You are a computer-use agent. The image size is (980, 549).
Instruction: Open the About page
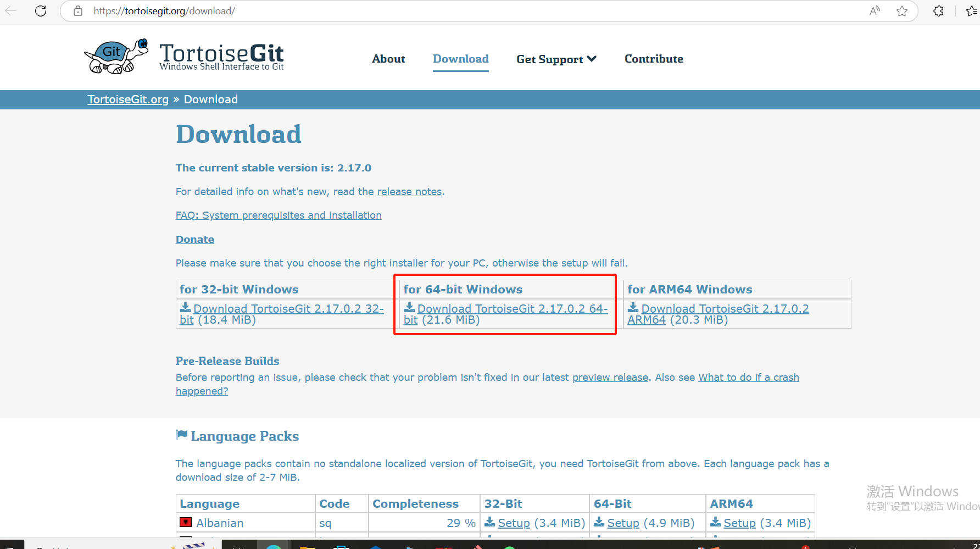(388, 59)
